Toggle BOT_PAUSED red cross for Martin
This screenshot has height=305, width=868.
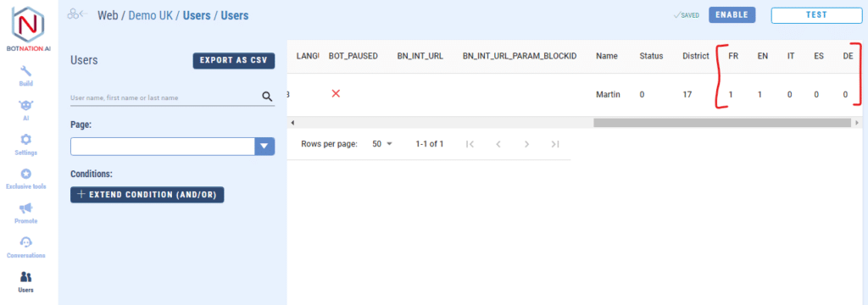[x=336, y=94]
